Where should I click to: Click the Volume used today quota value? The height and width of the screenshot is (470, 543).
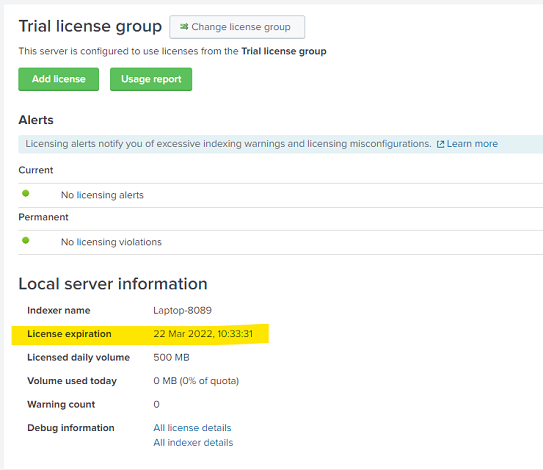tap(196, 381)
